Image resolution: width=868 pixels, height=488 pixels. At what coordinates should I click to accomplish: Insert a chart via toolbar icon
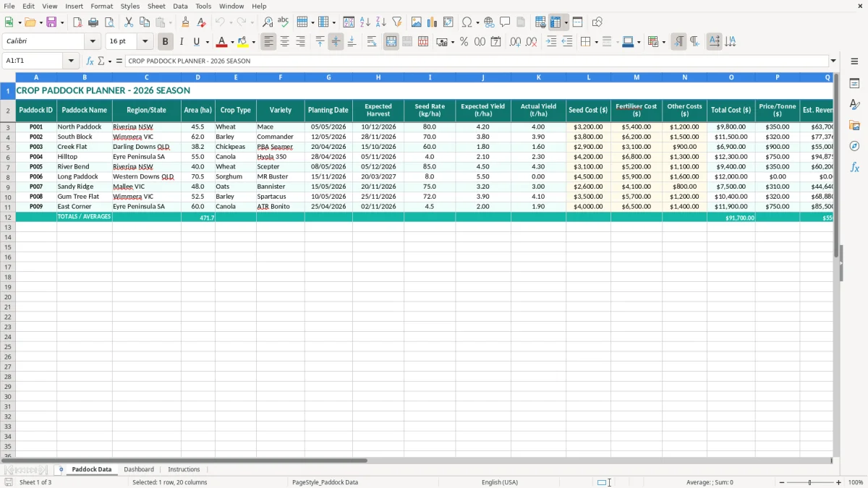pos(433,22)
